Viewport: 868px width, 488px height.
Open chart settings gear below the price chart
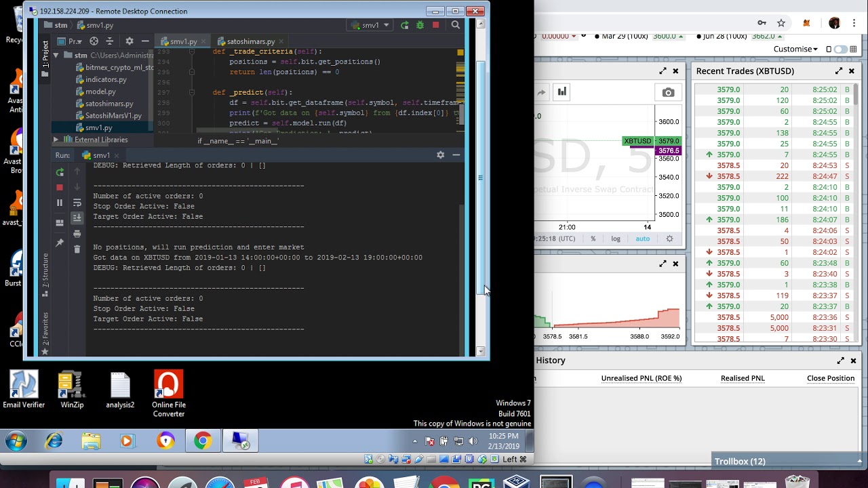(670, 239)
